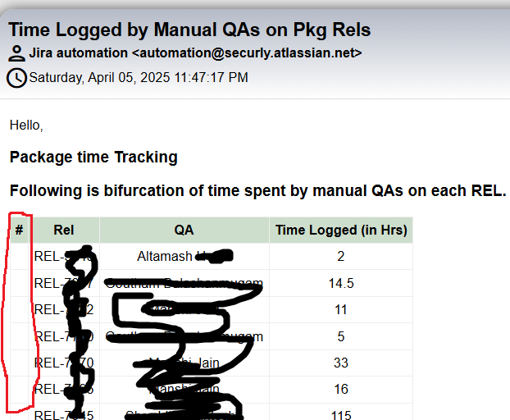Image resolution: width=510 pixels, height=420 pixels.
Task: Select the Rel column header
Action: click(x=64, y=231)
